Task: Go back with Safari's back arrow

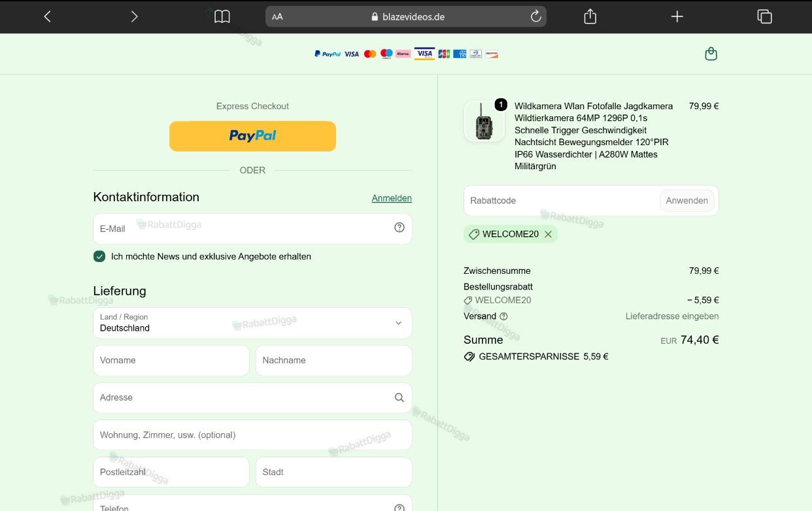Action: [x=47, y=16]
